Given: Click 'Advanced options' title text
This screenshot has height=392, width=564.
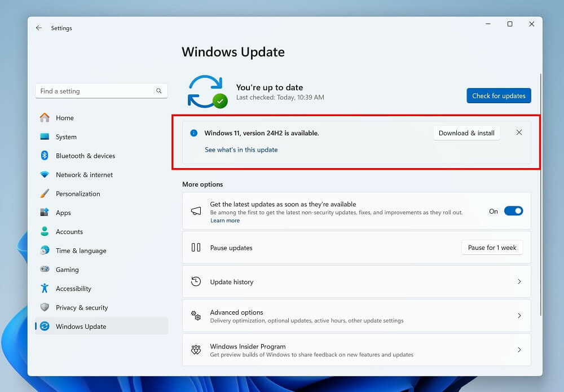Looking at the screenshot, I should (236, 312).
